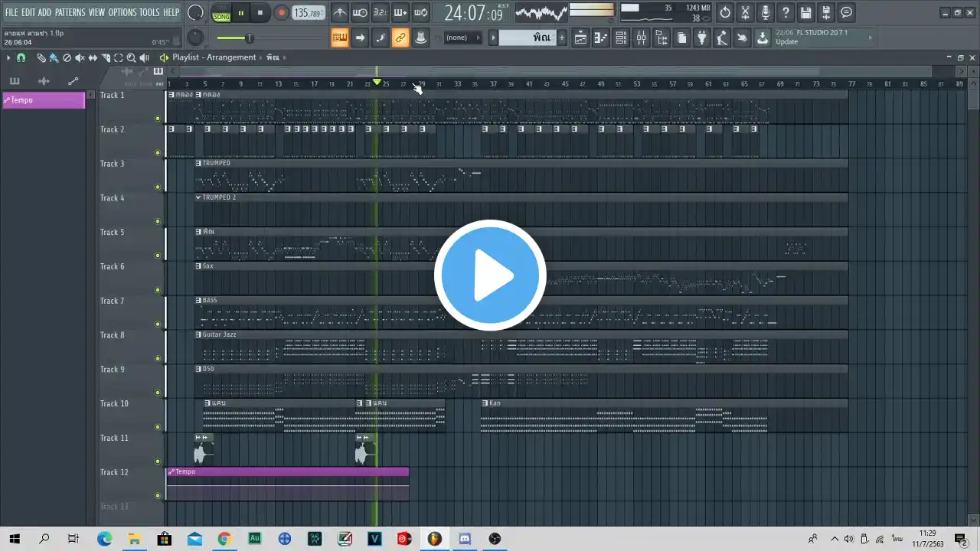Viewport: 980px width, 551px height.
Task: Select the Zoom tool in Playlist
Action: 131,58
